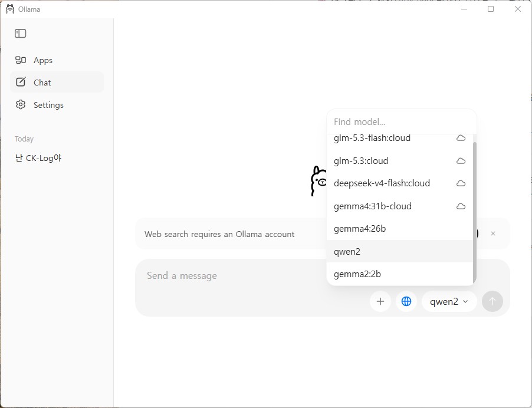Viewport: 532px width, 408px height.
Task: Click the Settings gear icon
Action: (x=21, y=104)
